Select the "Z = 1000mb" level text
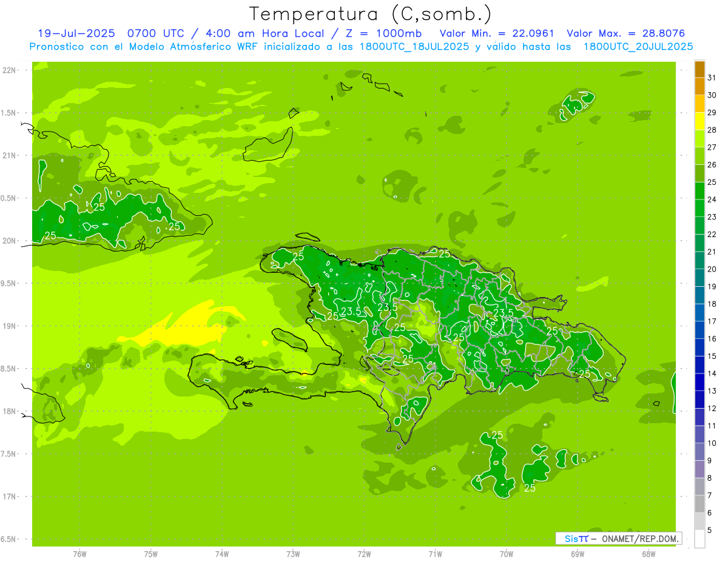This screenshot has height=562, width=728. (383, 33)
